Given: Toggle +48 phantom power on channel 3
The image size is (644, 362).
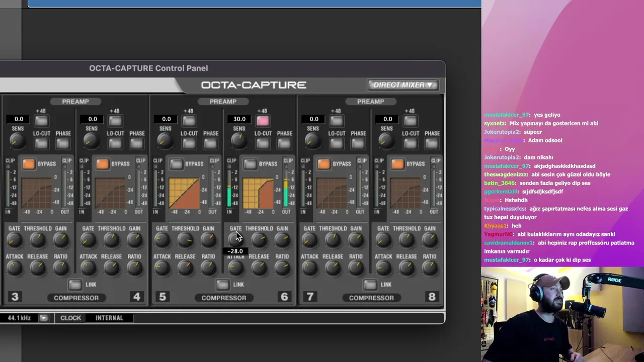Looking at the screenshot, I should click(41, 121).
